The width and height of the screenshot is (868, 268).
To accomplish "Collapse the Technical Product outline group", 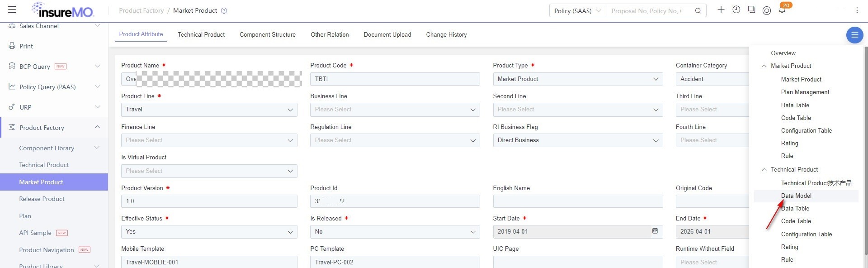I will 764,169.
